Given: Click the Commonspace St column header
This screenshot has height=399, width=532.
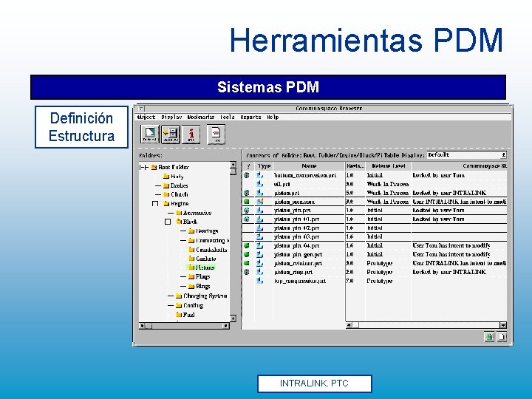Looking at the screenshot, I should (x=460, y=166).
